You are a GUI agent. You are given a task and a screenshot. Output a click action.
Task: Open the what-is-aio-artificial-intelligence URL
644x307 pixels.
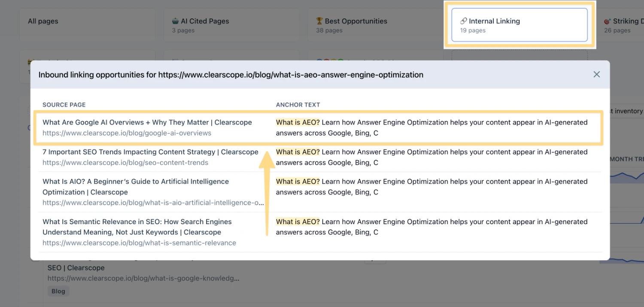tap(153, 203)
